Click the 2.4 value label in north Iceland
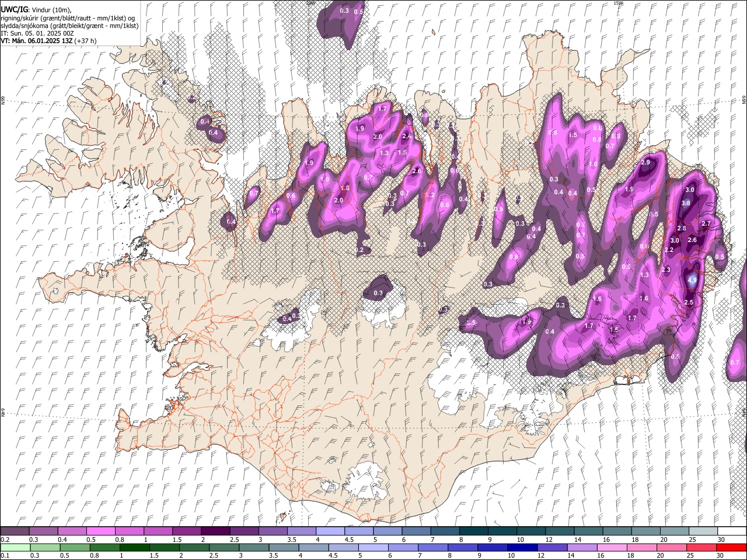 tap(407, 136)
